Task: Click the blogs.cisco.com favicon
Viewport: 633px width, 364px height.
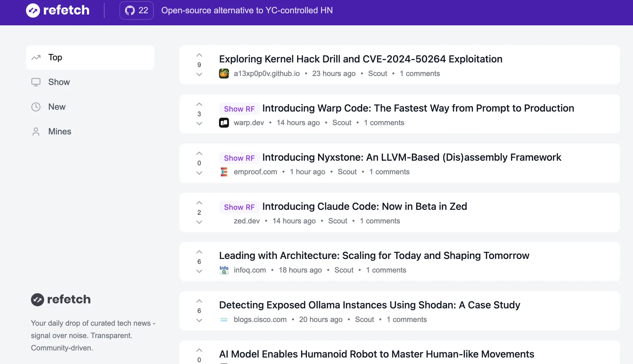Action: point(224,320)
